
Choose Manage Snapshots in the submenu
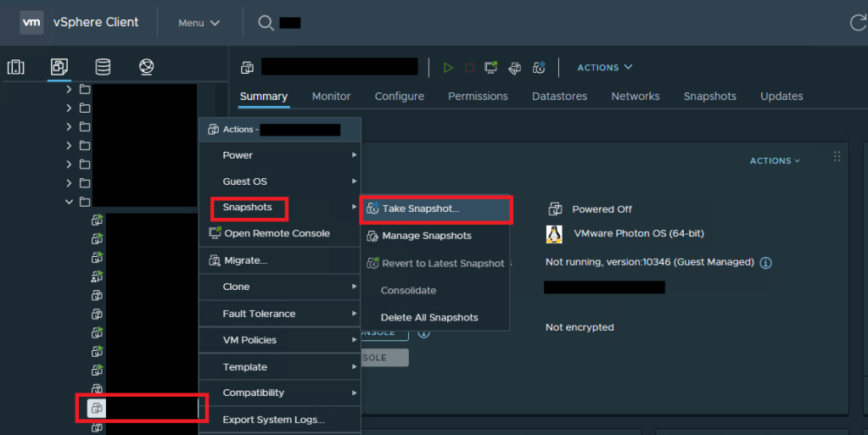[426, 236]
